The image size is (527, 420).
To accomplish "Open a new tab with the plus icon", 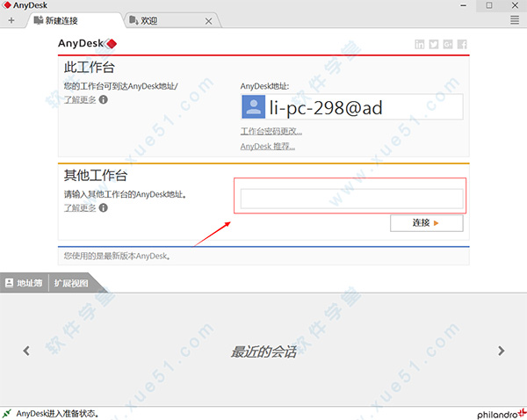I will (x=11, y=20).
